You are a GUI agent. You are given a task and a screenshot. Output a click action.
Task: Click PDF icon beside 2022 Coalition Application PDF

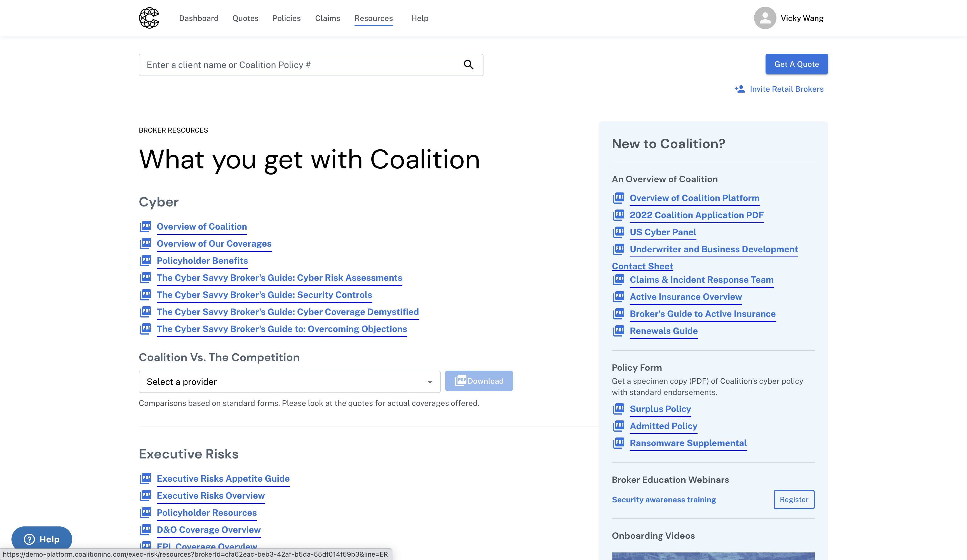(619, 215)
